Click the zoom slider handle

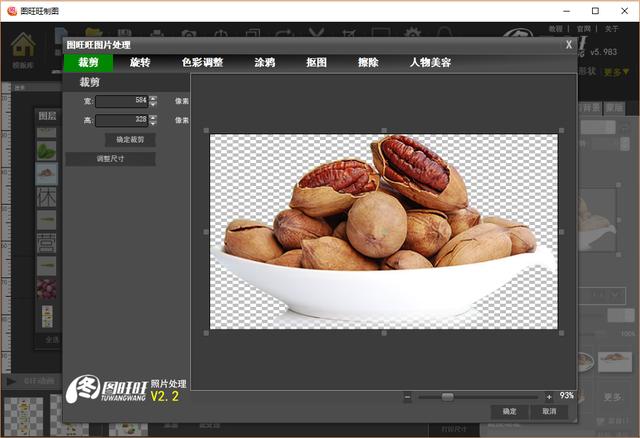click(x=447, y=397)
